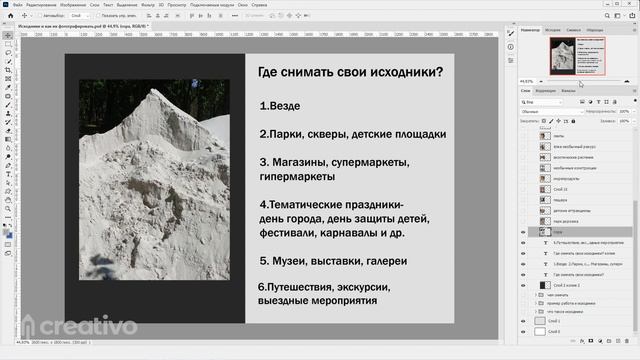640x360 pixels.
Task: Select the Слой 15 layer
Action: pyautogui.click(x=580, y=189)
